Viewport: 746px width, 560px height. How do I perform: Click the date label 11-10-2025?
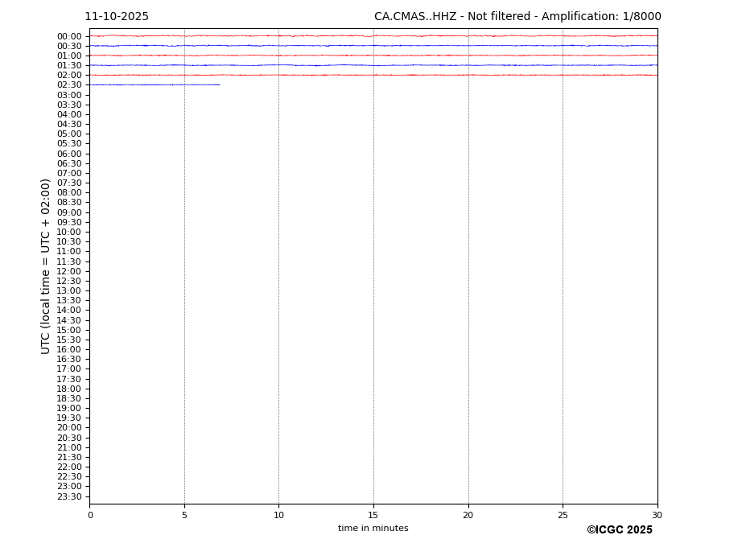coord(117,17)
